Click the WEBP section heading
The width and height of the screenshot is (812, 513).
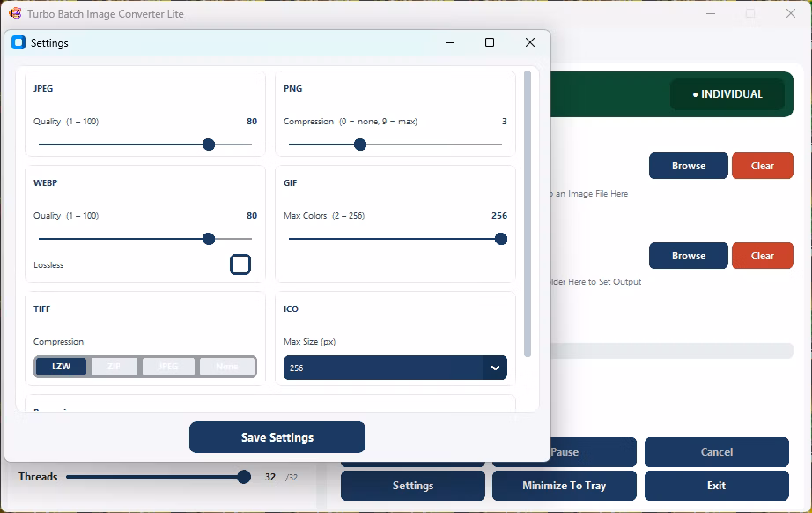click(x=46, y=183)
